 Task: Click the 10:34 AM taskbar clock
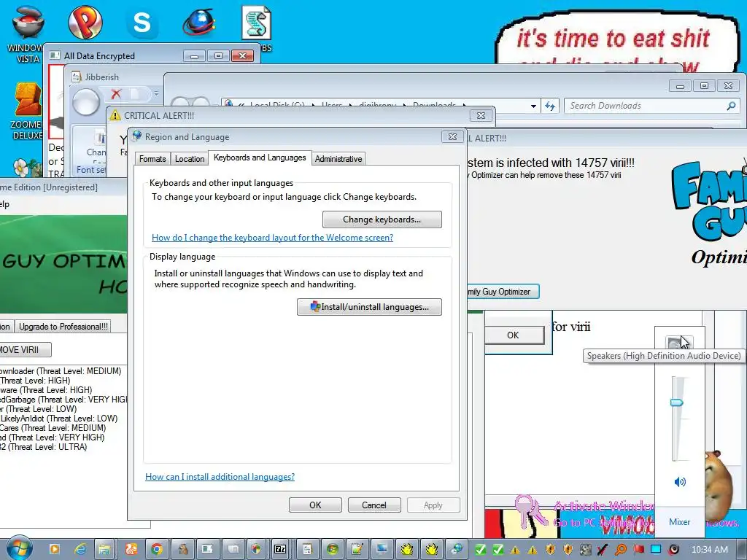(x=709, y=550)
